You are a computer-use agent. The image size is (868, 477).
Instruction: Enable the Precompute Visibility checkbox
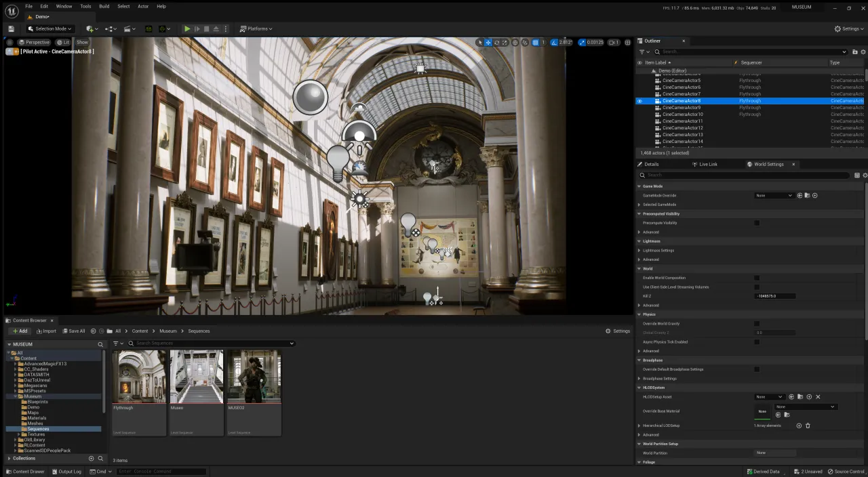tap(757, 223)
